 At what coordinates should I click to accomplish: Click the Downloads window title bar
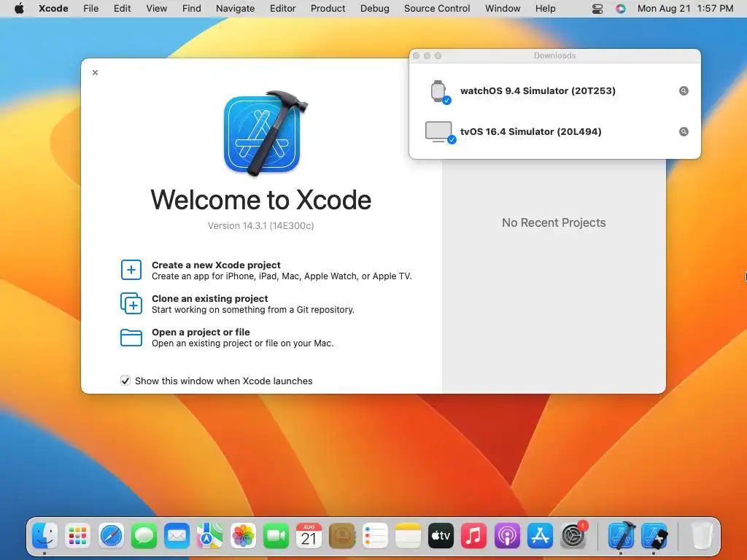[x=555, y=55]
